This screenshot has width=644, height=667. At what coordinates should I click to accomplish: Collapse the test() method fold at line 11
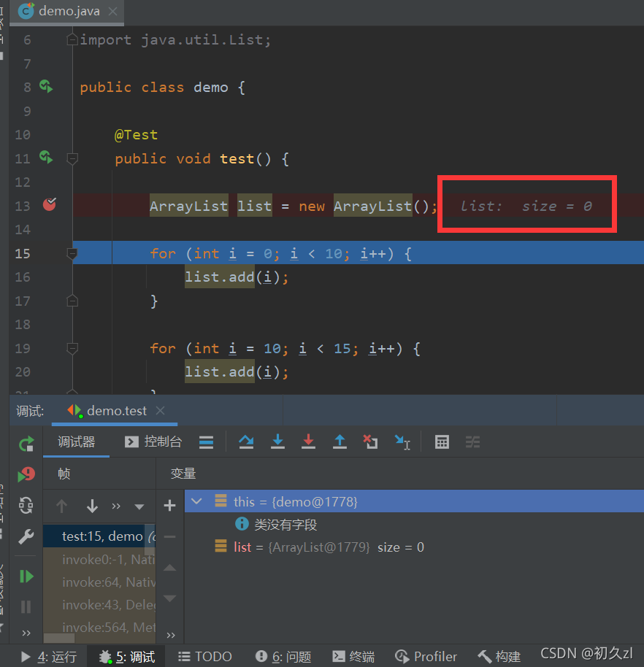coord(72,159)
